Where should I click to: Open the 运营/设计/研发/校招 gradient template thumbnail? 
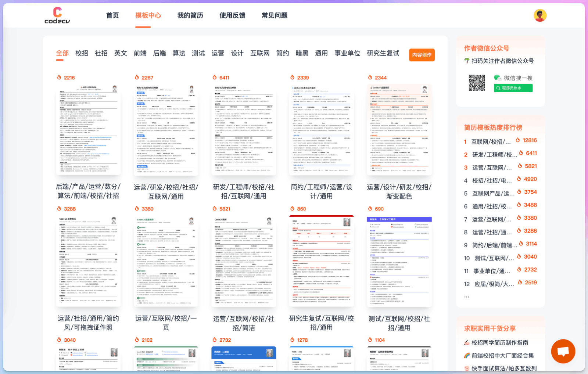tap(399, 130)
